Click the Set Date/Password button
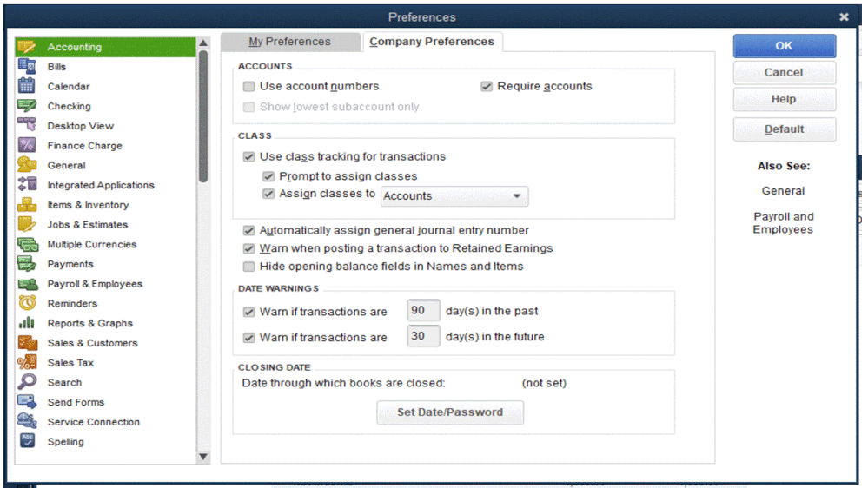 (450, 412)
